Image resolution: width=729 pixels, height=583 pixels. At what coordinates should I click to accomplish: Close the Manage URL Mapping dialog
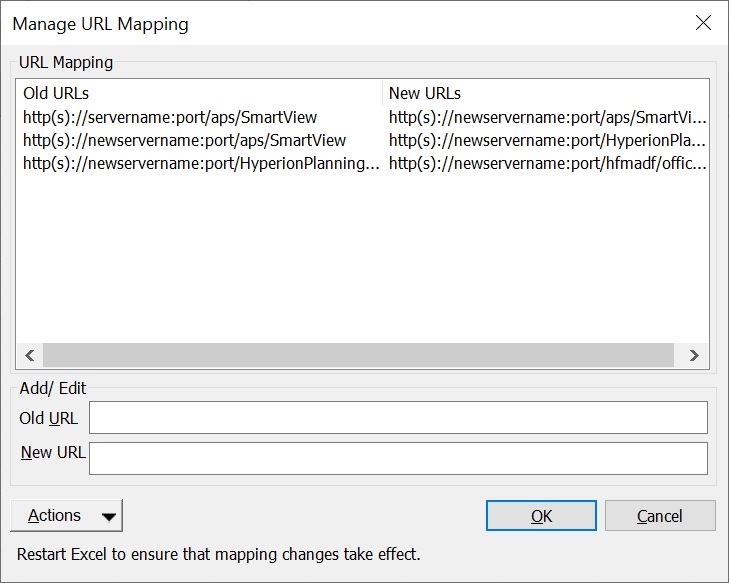(703, 23)
